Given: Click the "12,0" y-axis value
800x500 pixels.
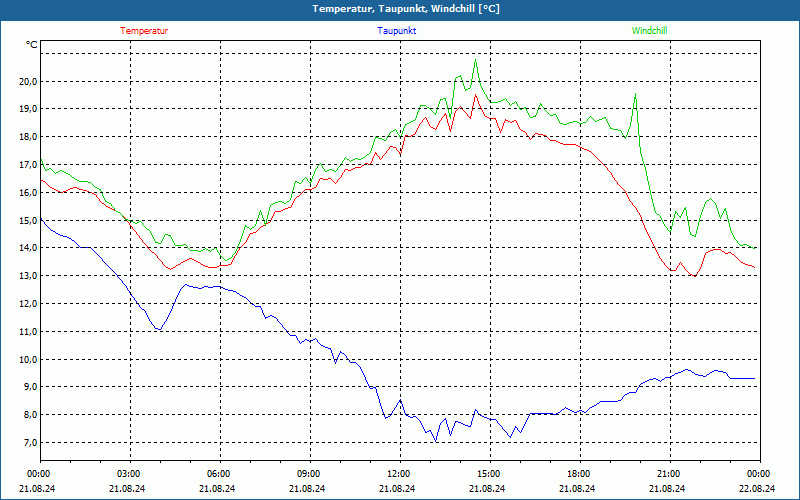Looking at the screenshot, I should (28, 304).
